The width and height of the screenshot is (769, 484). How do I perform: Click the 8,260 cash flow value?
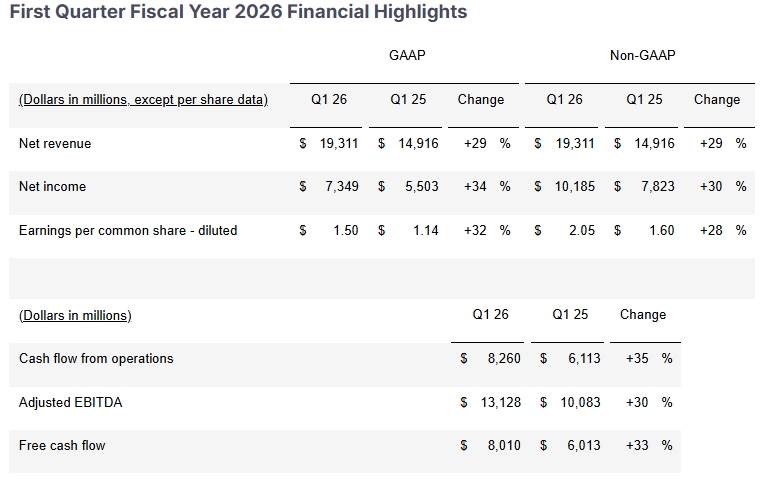[504, 359]
